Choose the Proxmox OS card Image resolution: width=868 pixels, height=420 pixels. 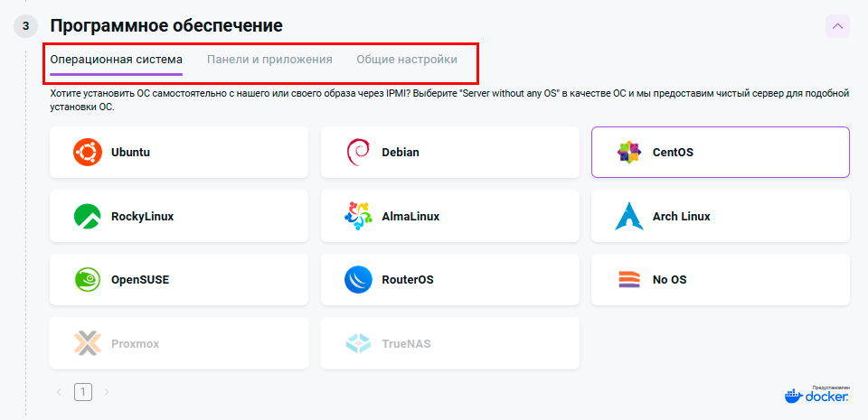point(179,343)
